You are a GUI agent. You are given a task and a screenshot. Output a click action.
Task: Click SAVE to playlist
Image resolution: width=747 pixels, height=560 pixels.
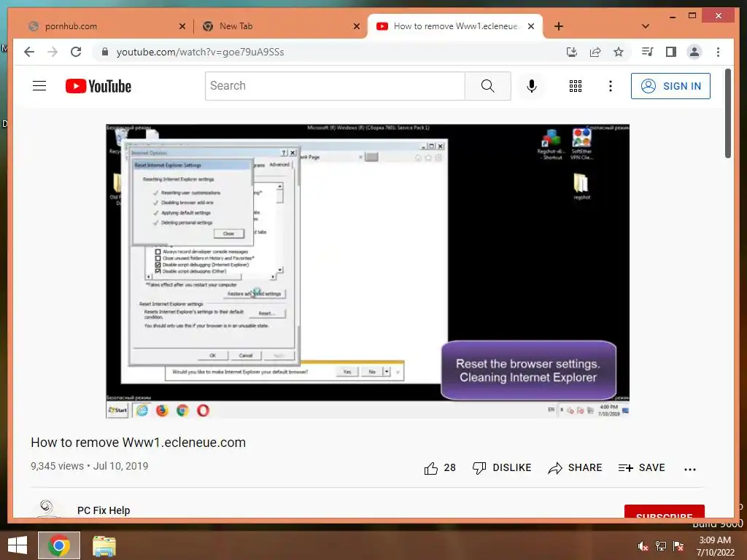pyautogui.click(x=641, y=468)
